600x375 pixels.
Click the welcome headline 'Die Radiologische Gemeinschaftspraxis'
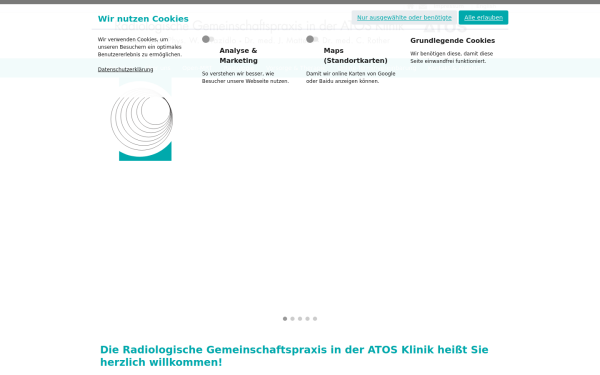click(294, 356)
